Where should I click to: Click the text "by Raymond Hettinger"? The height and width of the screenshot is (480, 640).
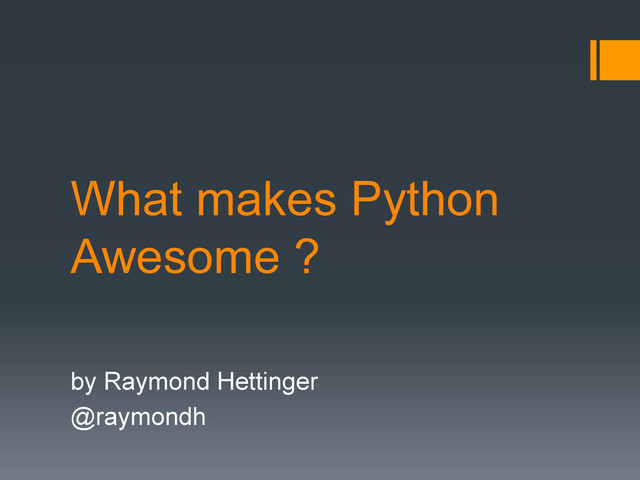click(194, 382)
